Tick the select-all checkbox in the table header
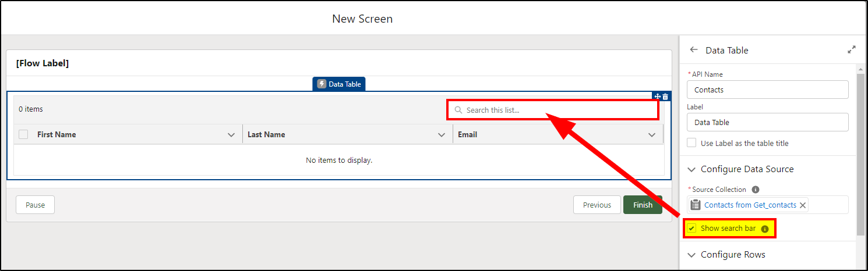Viewport: 868px width, 271px height. pyautogui.click(x=23, y=134)
